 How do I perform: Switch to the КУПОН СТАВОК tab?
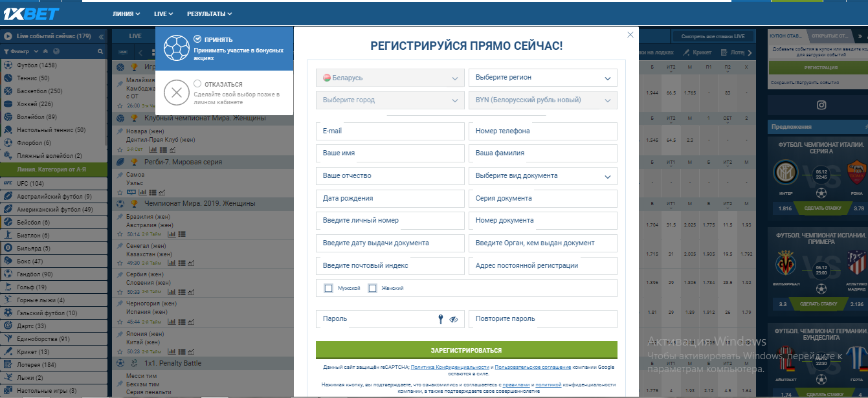coord(788,36)
